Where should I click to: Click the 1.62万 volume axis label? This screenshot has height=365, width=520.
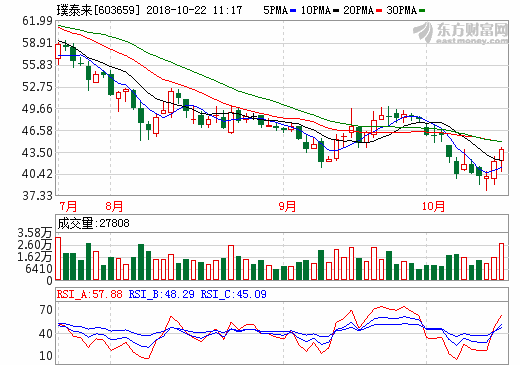pos(35,257)
